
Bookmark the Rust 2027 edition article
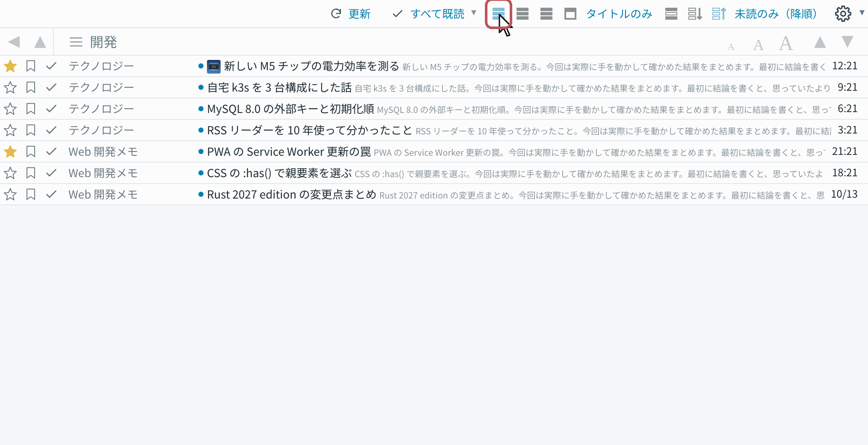[31, 194]
